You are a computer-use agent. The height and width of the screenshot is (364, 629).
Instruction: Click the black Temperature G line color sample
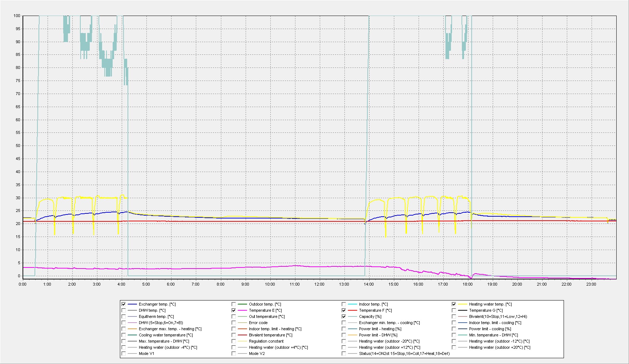point(462,311)
